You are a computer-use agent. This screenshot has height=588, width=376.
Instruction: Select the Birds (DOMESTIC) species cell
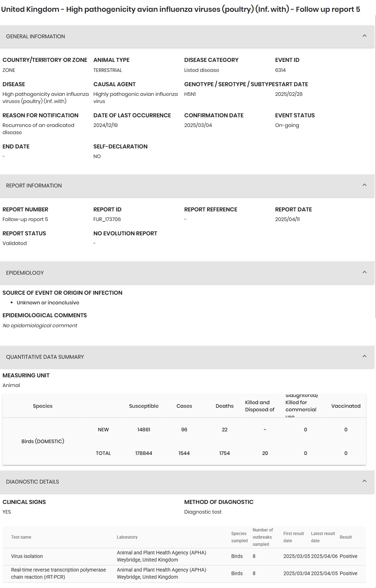coord(43,441)
